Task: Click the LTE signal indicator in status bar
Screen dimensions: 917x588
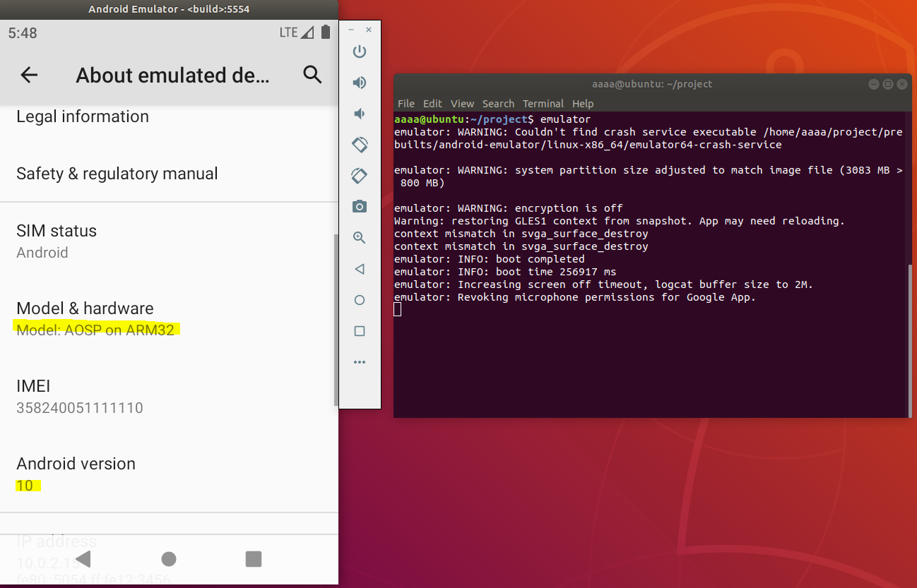Action: [x=297, y=32]
